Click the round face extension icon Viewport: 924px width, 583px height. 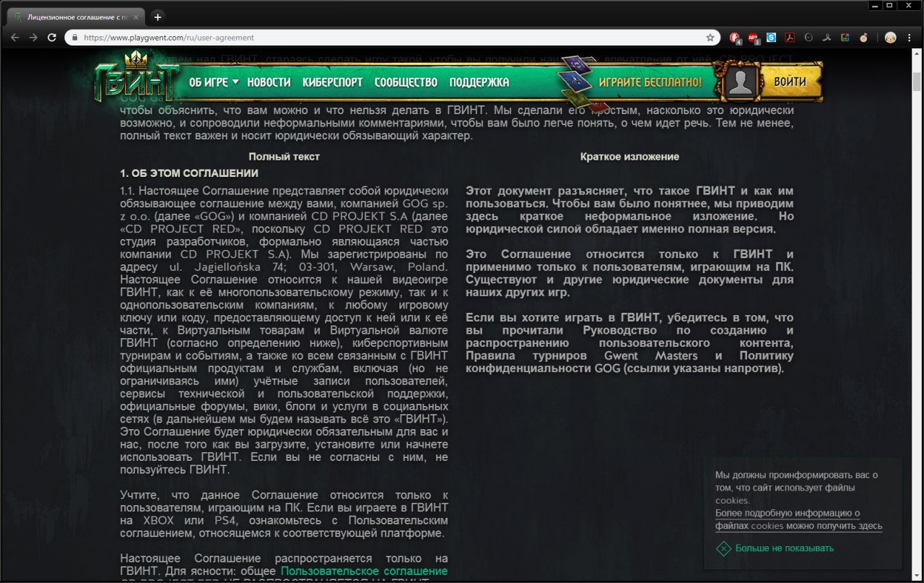tap(808, 38)
